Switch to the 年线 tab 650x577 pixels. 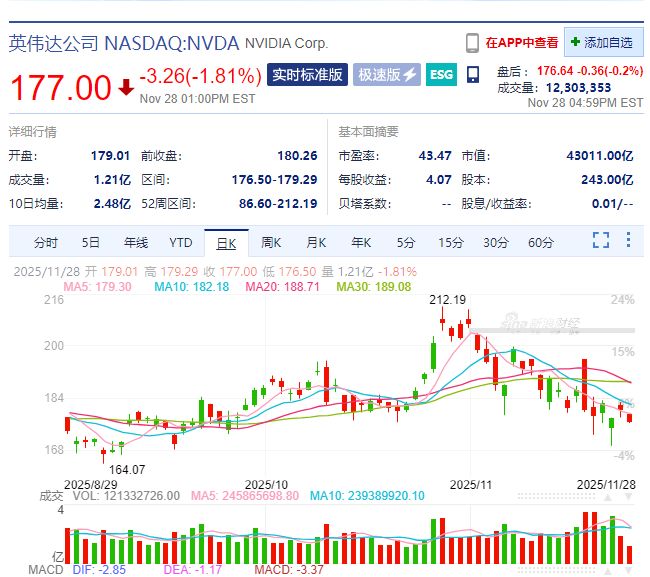(x=136, y=243)
